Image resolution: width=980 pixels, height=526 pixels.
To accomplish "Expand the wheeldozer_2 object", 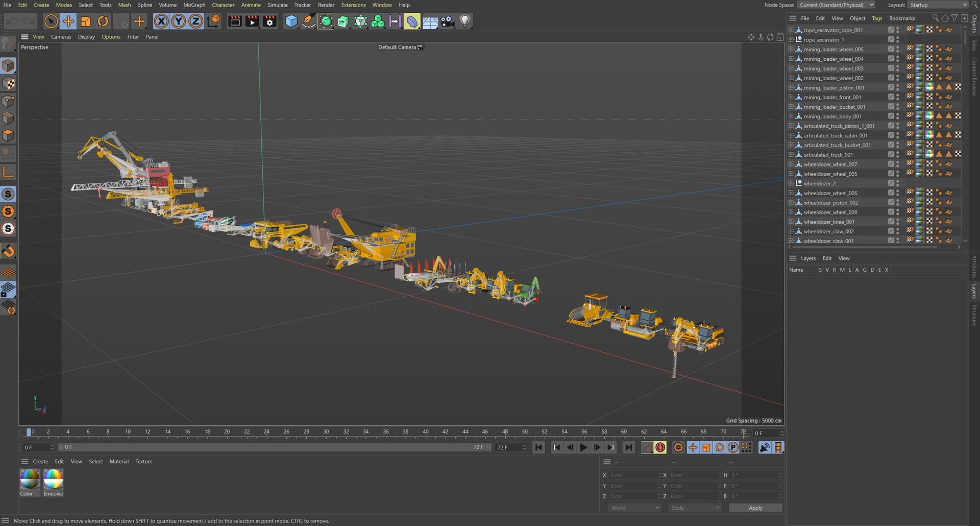I will click(x=791, y=183).
